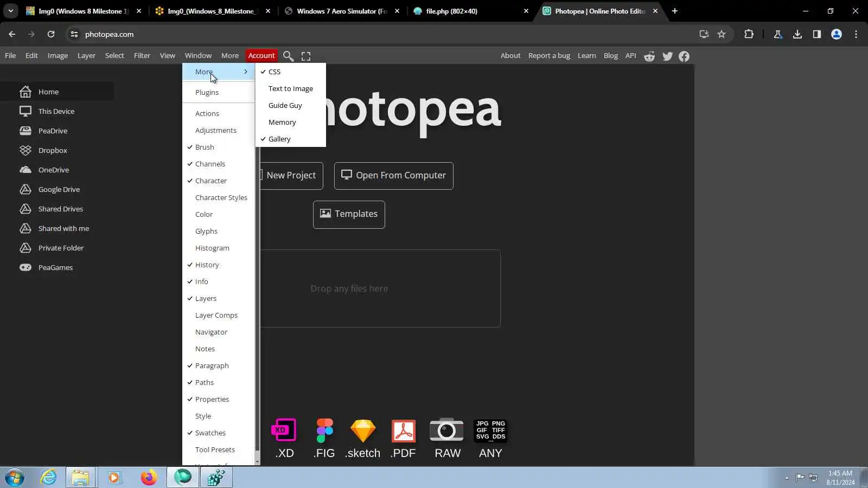868x488 pixels.
Task: Toggle fullscreen mode icon
Action: click(306, 56)
